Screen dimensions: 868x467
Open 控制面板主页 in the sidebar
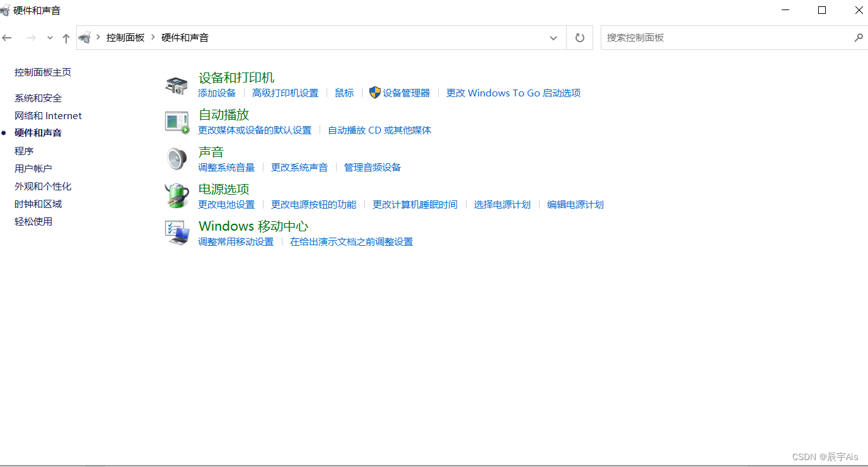click(43, 72)
